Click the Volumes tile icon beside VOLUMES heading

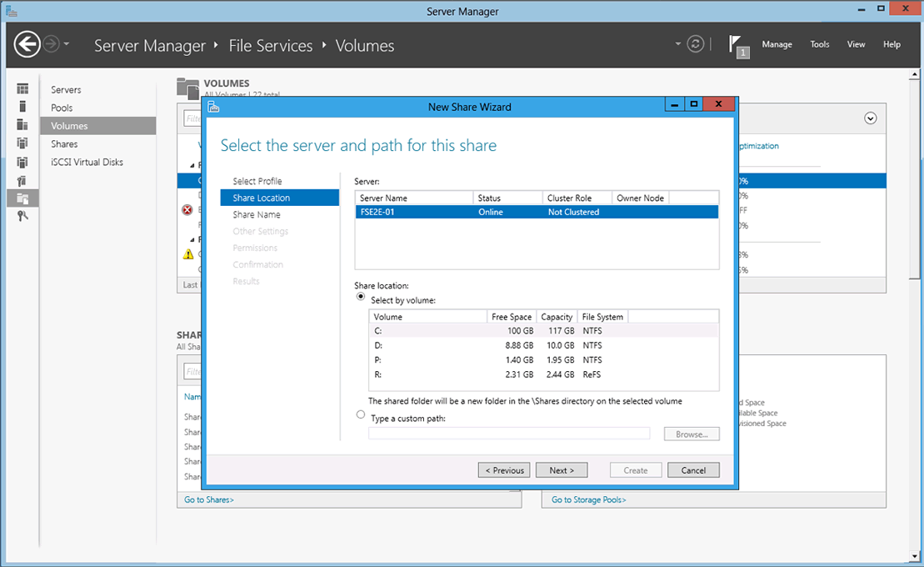188,88
